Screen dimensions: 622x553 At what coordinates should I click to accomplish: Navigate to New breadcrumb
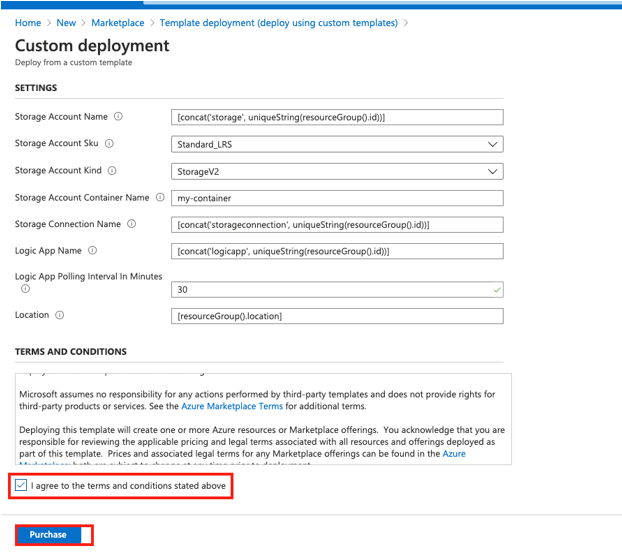click(x=66, y=23)
